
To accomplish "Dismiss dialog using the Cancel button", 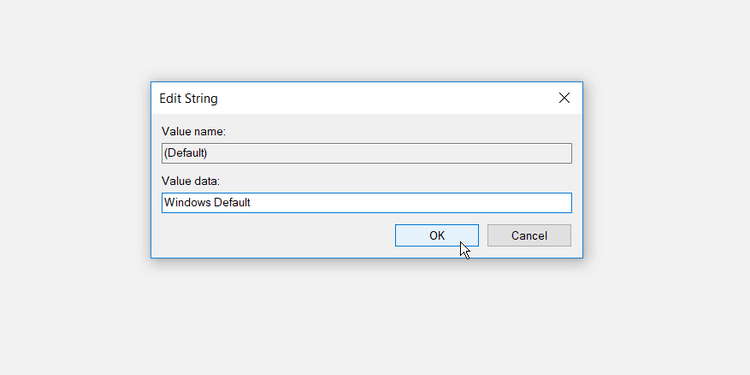I will [529, 236].
